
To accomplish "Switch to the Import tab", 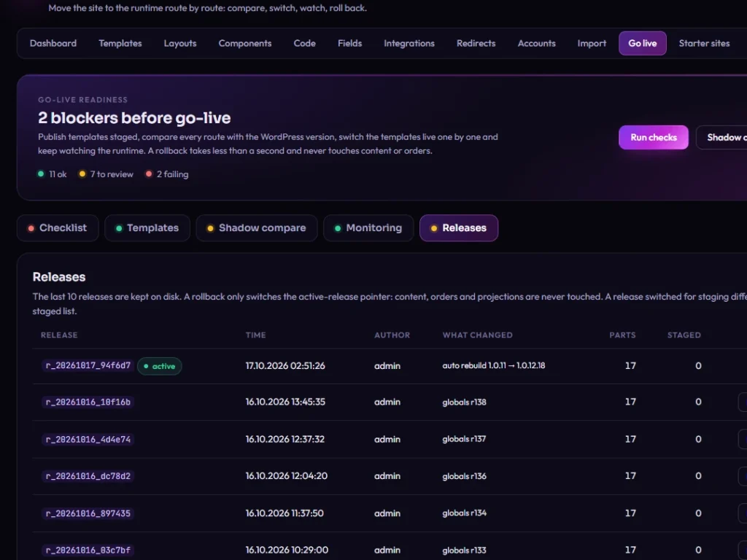I will [592, 43].
